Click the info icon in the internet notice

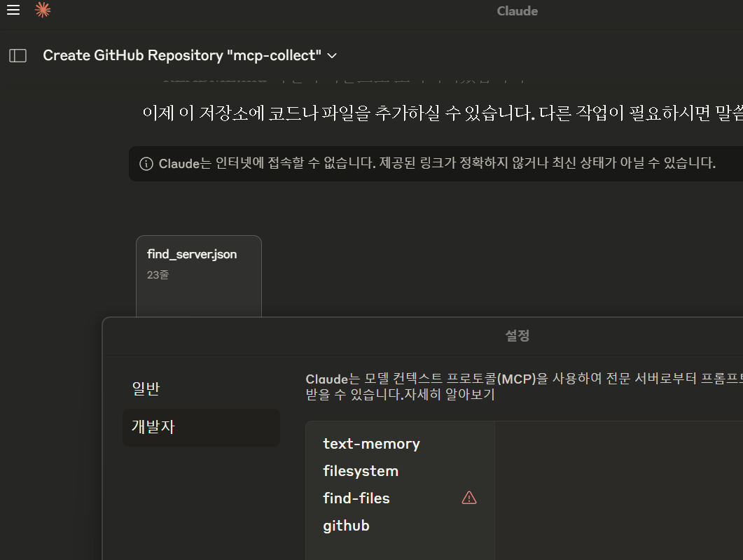pos(146,164)
